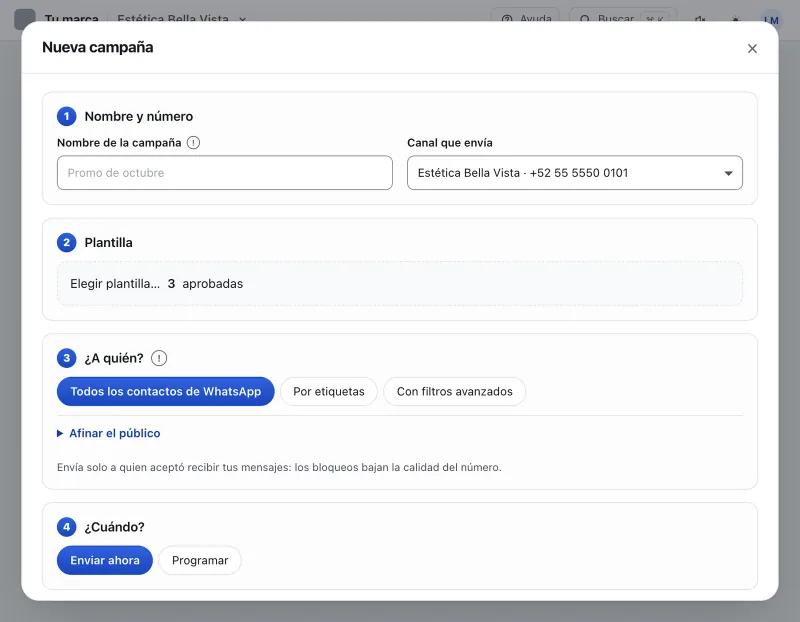Toggle the theme sun icon in header

tap(735, 20)
